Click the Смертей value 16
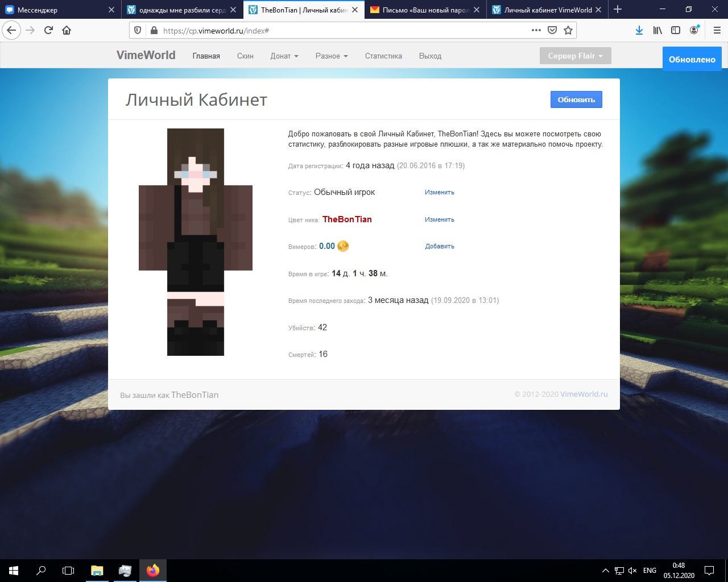 [x=323, y=354]
